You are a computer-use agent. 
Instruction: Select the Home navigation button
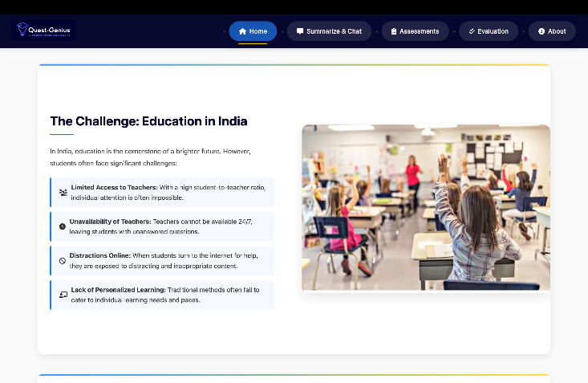[253, 31]
